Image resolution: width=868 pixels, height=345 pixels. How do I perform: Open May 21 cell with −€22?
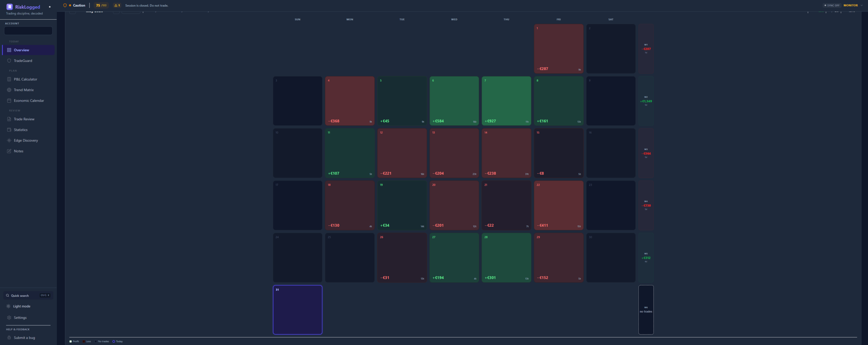507,205
